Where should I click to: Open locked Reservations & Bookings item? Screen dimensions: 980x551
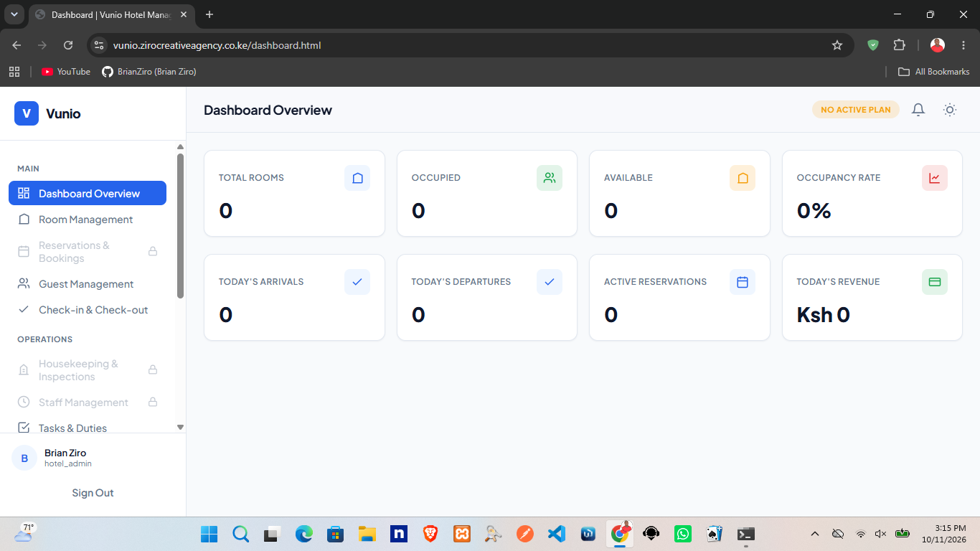point(88,252)
